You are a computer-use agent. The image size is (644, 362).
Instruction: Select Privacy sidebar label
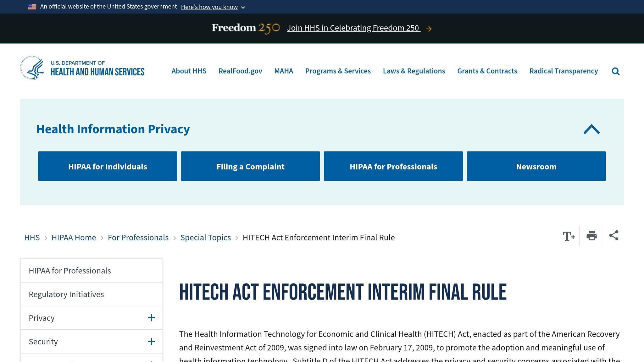point(42,318)
